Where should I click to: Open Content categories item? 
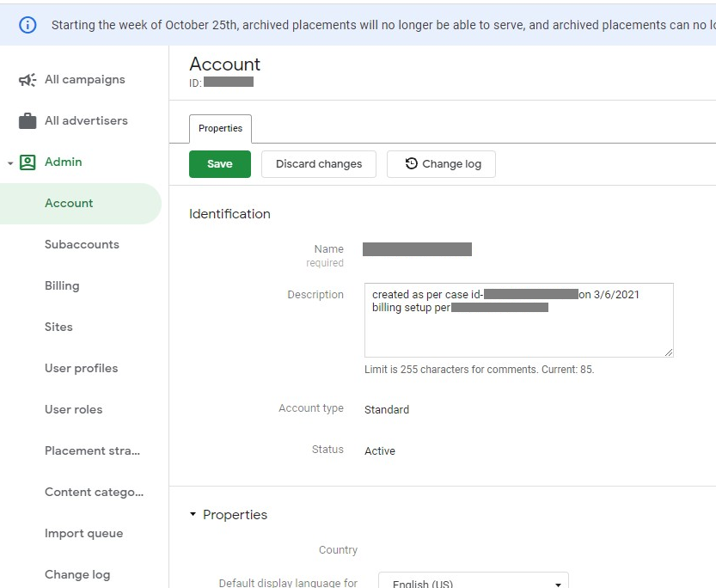pyautogui.click(x=94, y=492)
